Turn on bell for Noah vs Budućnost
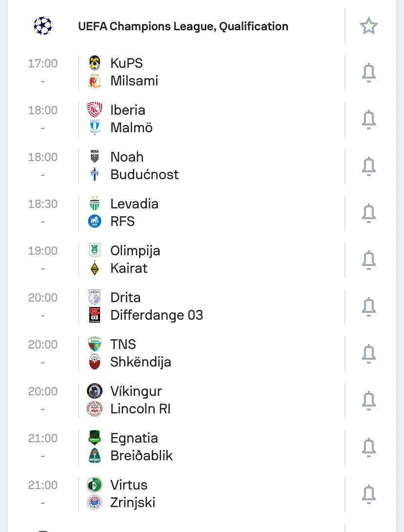The width and height of the screenshot is (404, 532). [368, 166]
